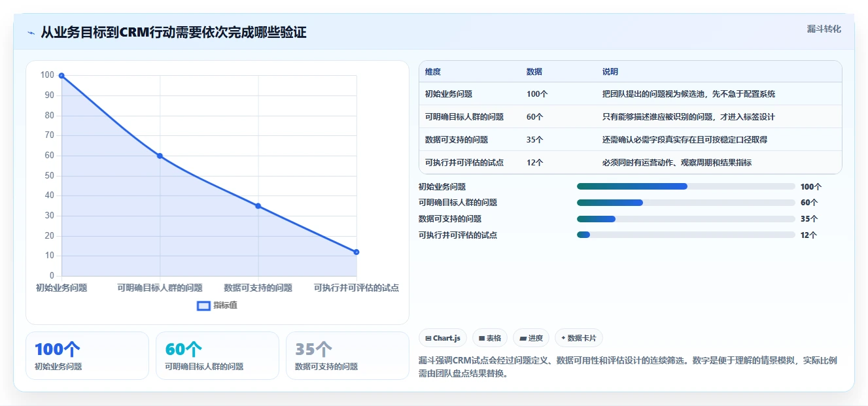Click the 12个 value beside the progress bar
The image size is (868, 406).
809,235
